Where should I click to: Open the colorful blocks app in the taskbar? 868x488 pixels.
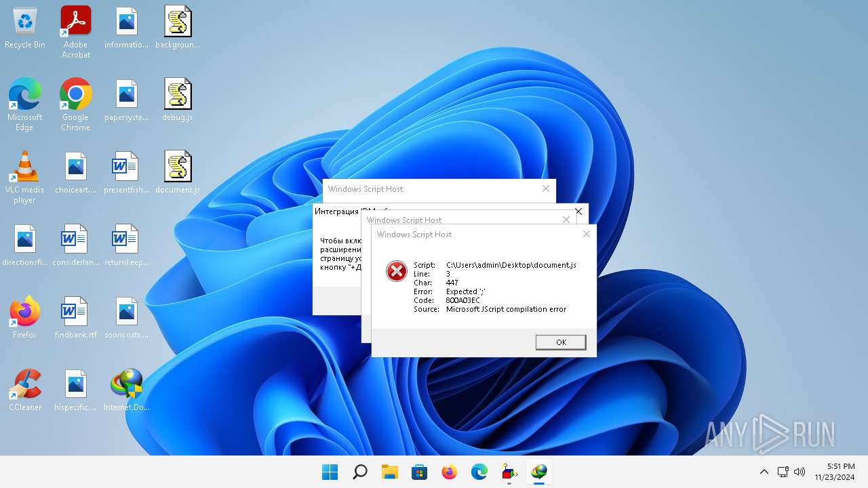point(509,472)
